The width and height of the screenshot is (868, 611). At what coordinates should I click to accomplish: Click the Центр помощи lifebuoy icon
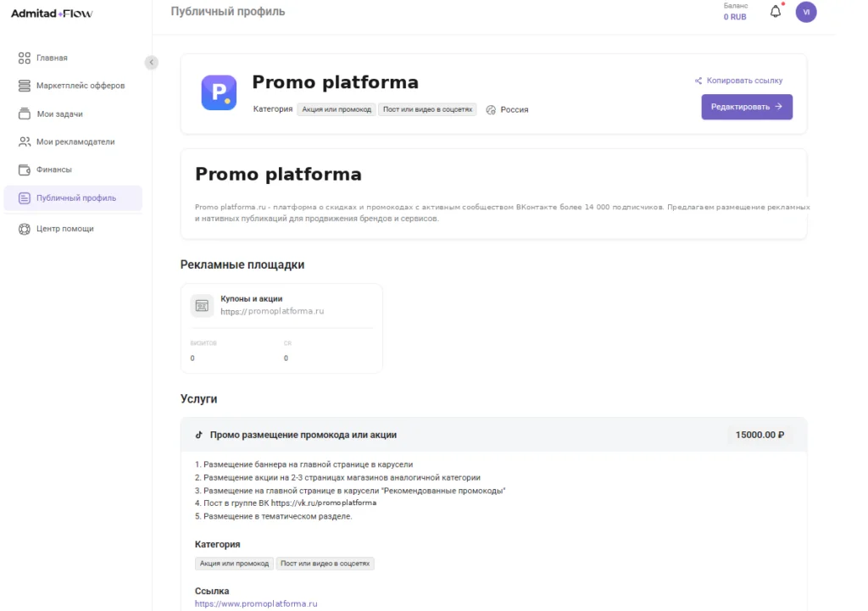click(x=25, y=229)
